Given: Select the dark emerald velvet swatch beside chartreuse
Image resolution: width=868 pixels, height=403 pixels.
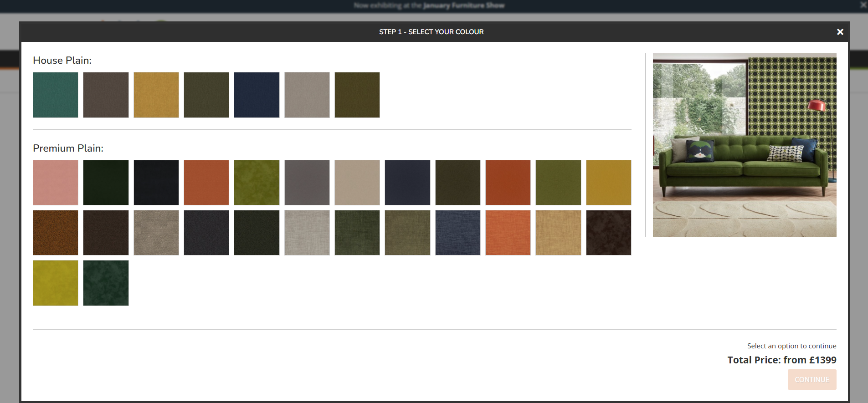Looking at the screenshot, I should pyautogui.click(x=106, y=283).
